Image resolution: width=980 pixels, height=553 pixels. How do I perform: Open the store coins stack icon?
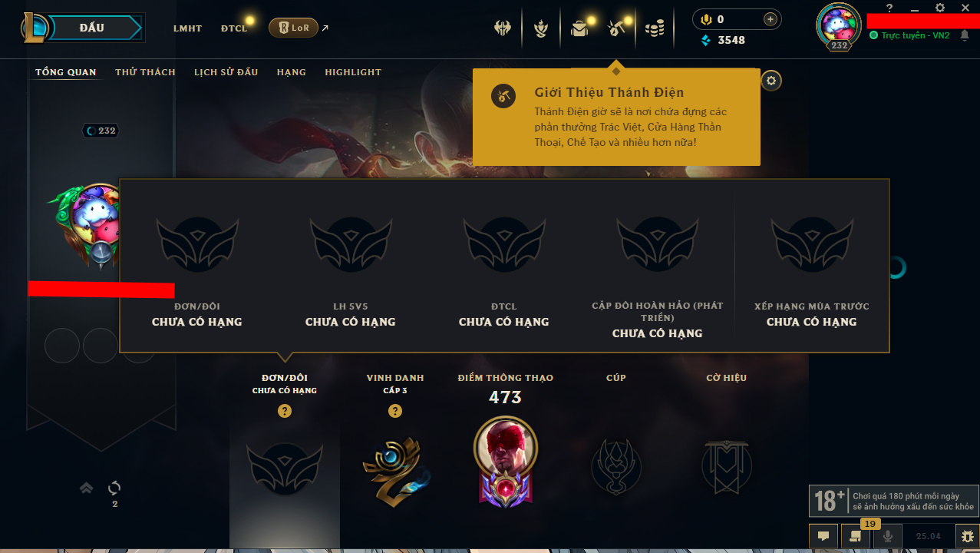point(655,29)
